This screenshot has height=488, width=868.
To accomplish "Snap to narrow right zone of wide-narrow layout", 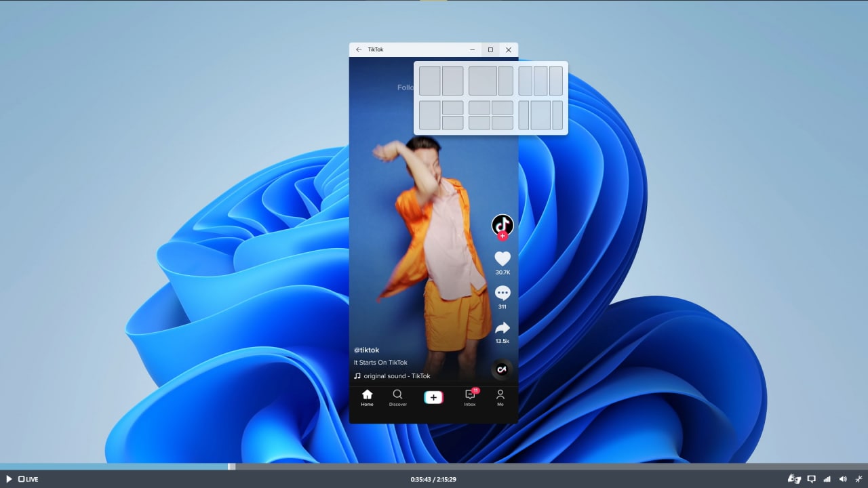I will [x=506, y=81].
